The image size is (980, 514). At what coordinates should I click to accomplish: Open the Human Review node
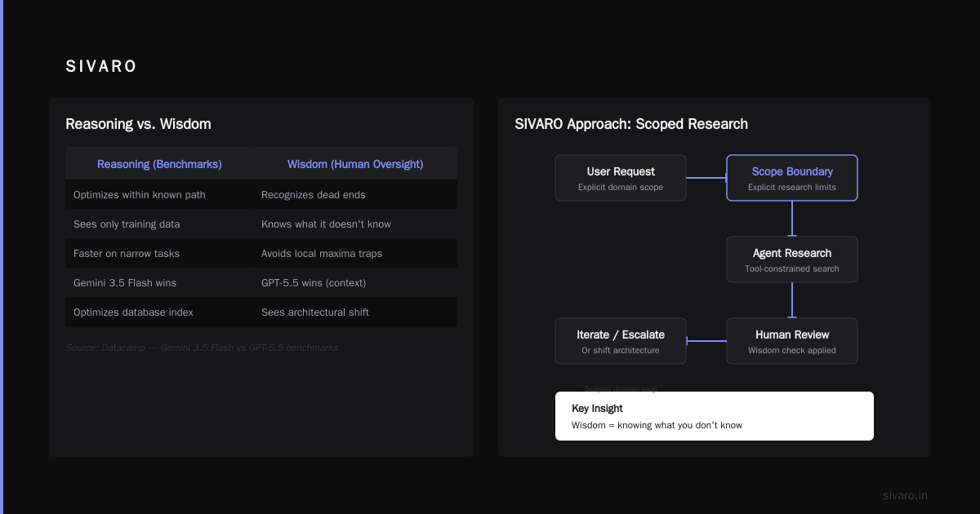(792, 341)
